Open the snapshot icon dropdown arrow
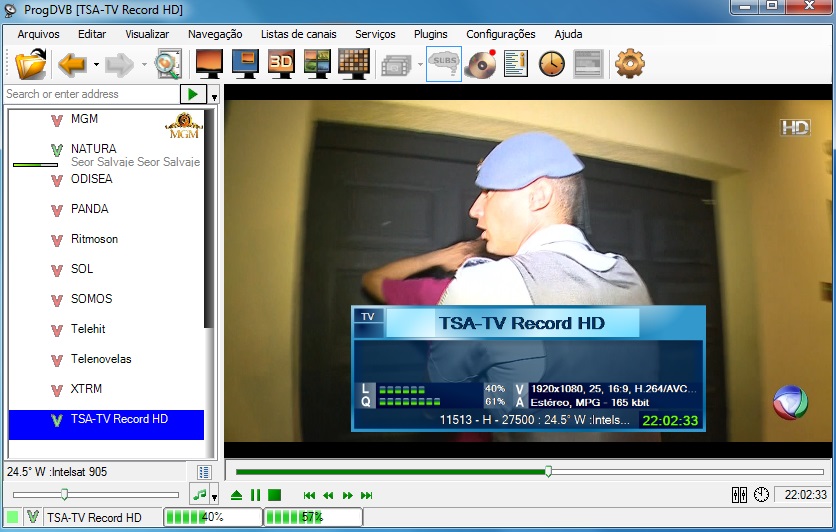This screenshot has width=836, height=532. point(420,65)
